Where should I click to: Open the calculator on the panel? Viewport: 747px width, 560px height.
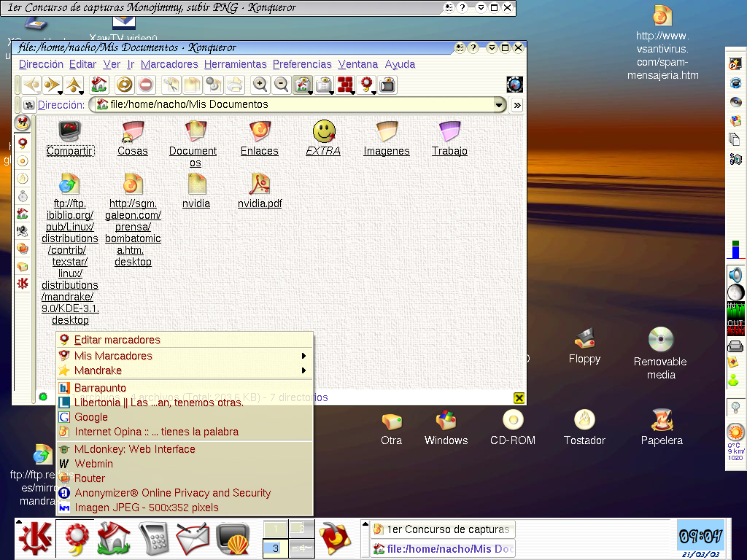(154, 539)
